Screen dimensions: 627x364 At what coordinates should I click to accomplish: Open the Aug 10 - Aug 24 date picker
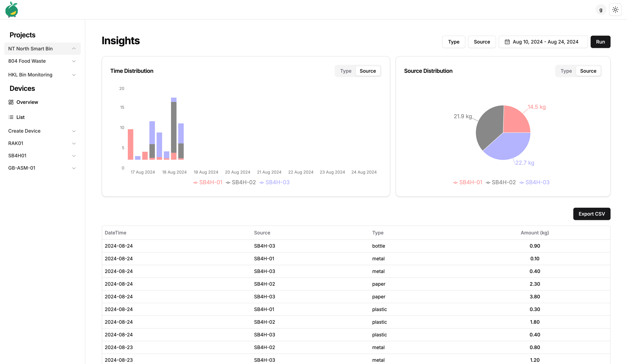click(x=543, y=42)
